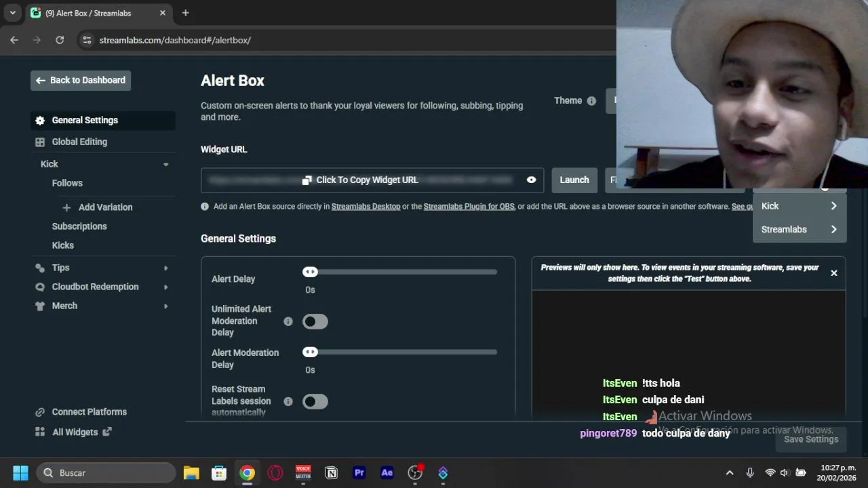Click the Tips coins icon
This screenshot has width=868, height=488.
pyautogui.click(x=40, y=268)
